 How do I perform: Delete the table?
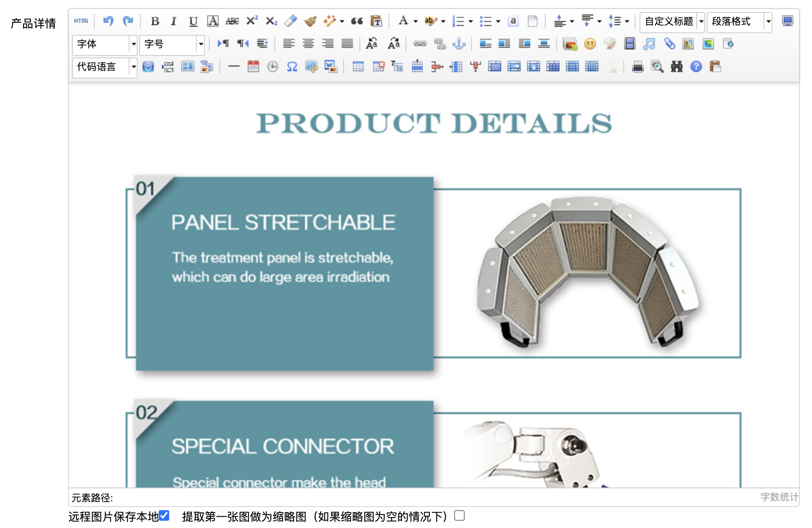378,66
